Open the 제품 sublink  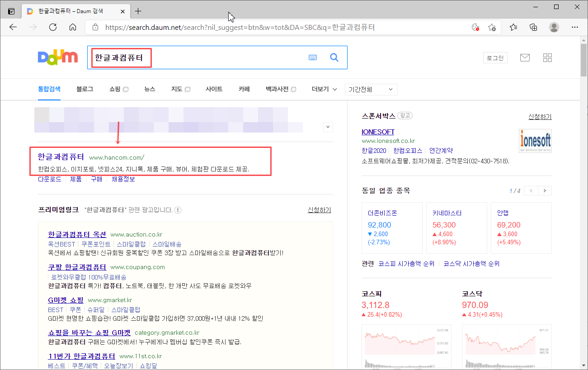(x=76, y=179)
